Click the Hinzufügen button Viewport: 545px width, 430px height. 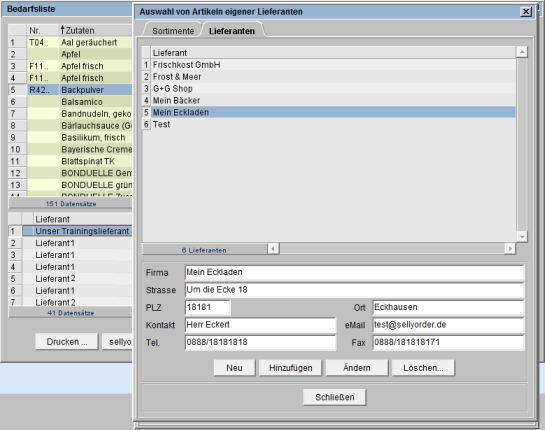click(291, 368)
